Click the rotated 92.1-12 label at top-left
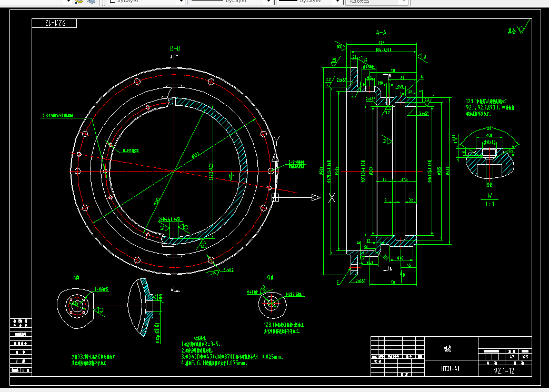The height and width of the screenshot is (392, 549). coord(55,23)
